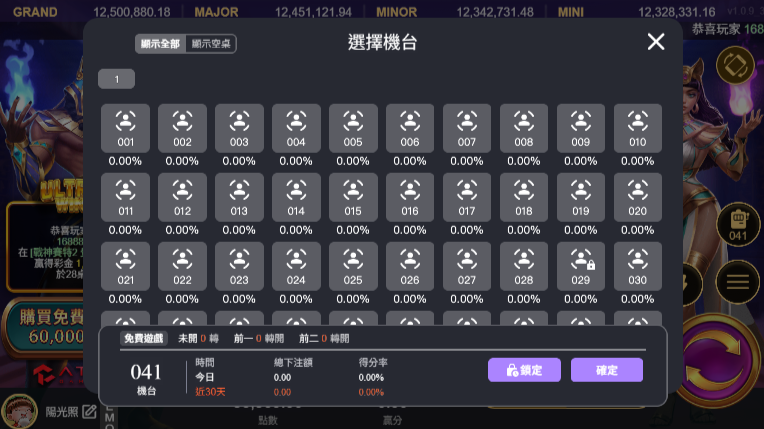Viewport: 764px width, 429px height.
Task: Select the 免費遊戲 tab
Action: (x=144, y=338)
